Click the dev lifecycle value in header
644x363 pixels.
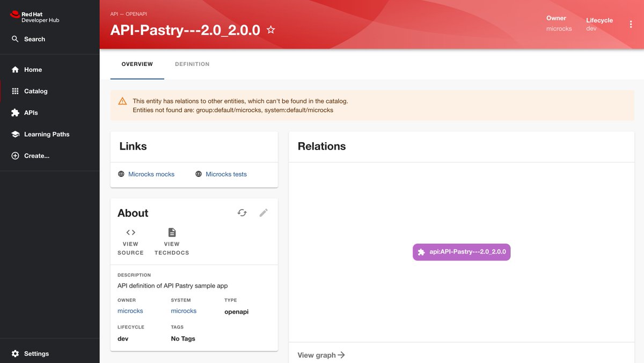pos(591,29)
